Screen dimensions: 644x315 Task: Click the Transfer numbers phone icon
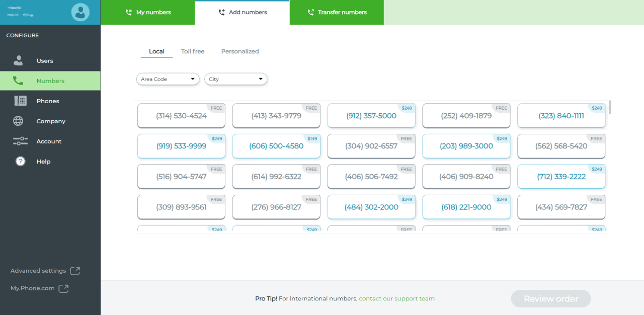310,12
